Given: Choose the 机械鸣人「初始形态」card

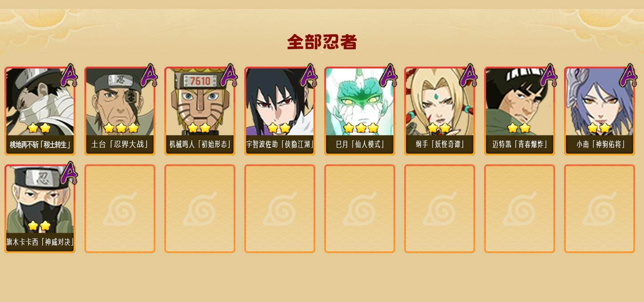Looking at the screenshot, I should (x=200, y=111).
